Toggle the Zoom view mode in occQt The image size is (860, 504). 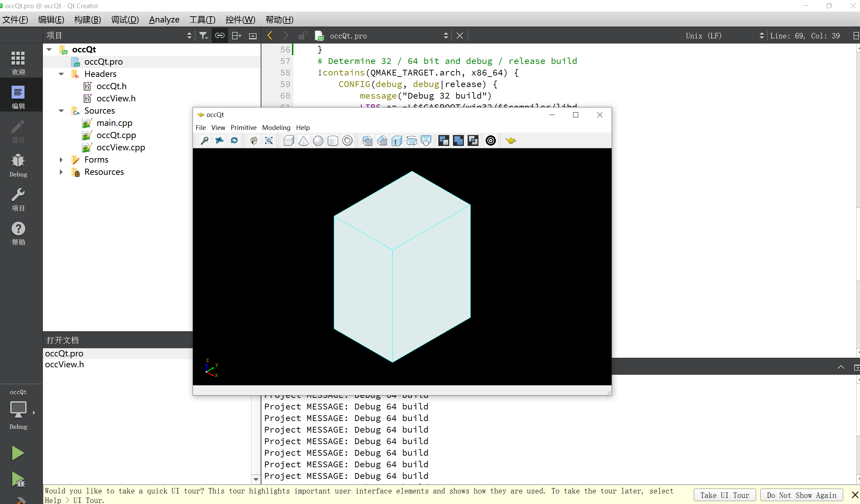[205, 140]
